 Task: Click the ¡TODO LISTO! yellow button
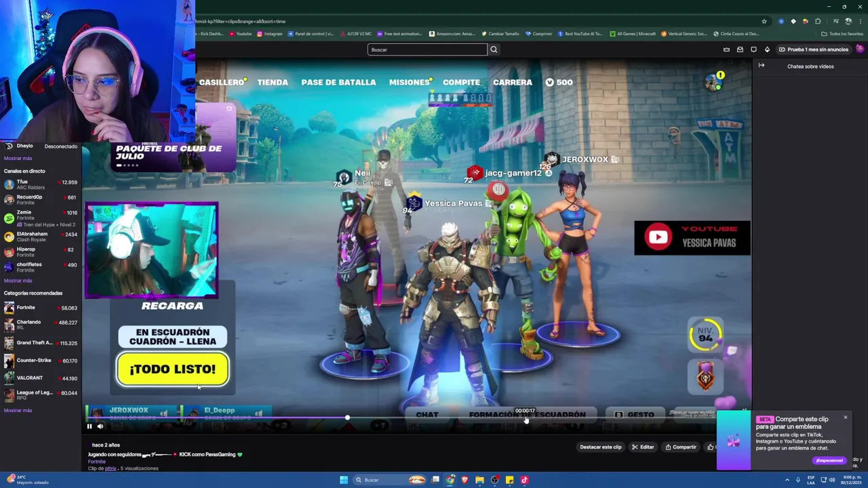coord(172,369)
